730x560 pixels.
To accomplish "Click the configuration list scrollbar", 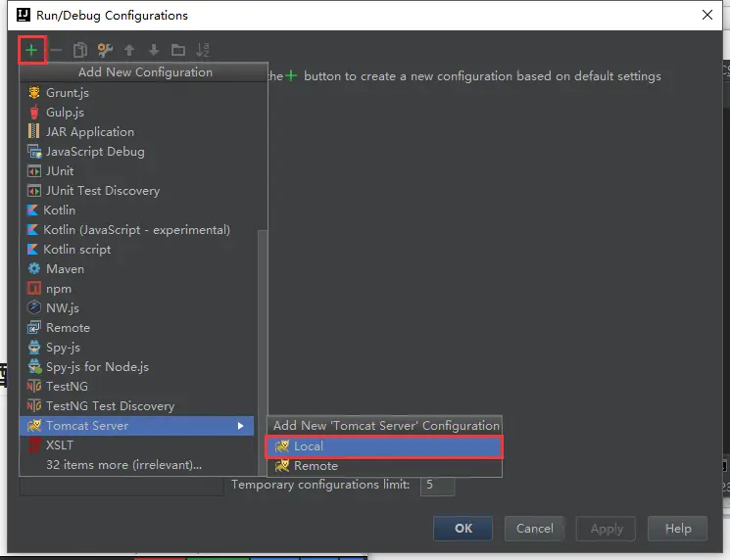I will [263, 351].
